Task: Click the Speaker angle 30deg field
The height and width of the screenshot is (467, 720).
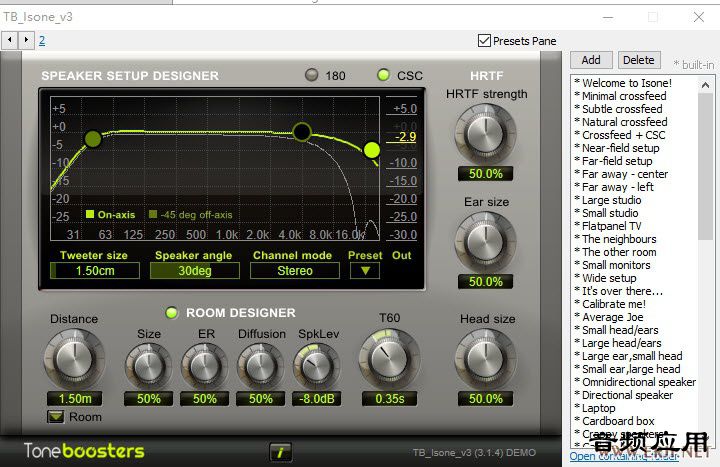Action: point(195,270)
